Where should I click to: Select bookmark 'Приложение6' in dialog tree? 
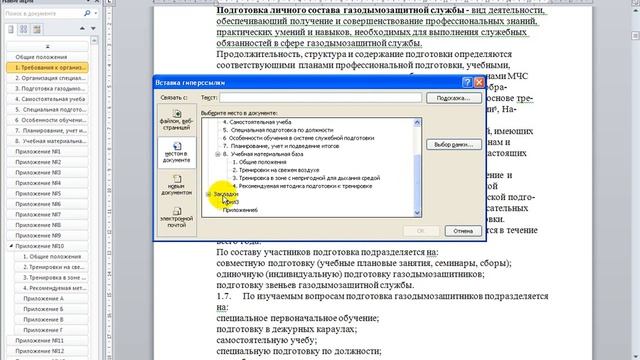click(x=240, y=210)
